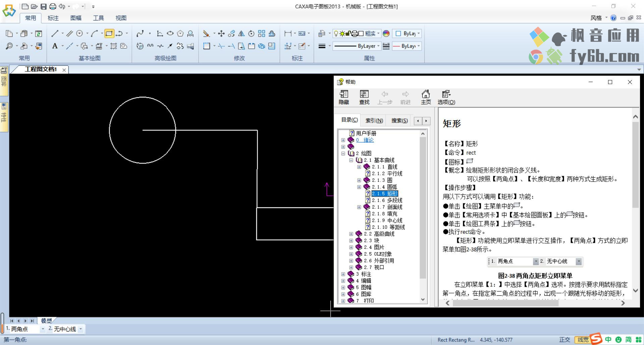Click the linetype settings icon

point(386,46)
